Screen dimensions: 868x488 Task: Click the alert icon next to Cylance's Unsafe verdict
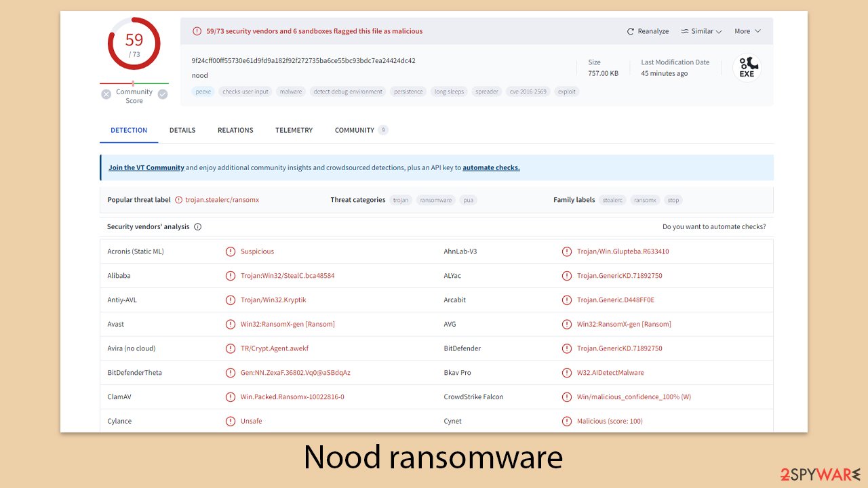tap(231, 421)
